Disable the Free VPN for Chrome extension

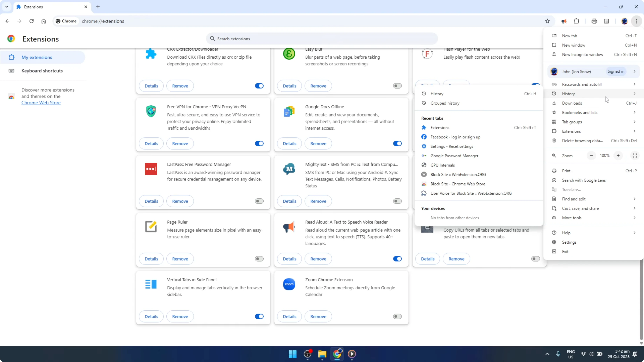pos(259,143)
